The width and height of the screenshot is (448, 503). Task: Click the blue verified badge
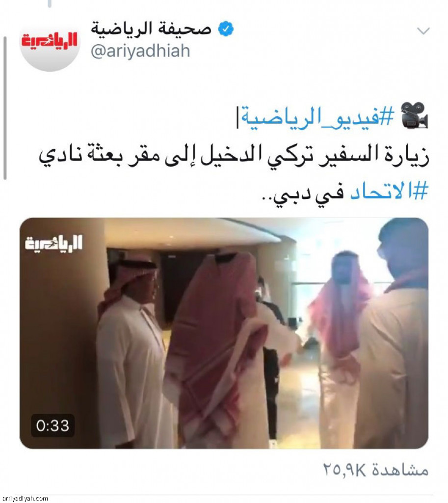pos(226,28)
